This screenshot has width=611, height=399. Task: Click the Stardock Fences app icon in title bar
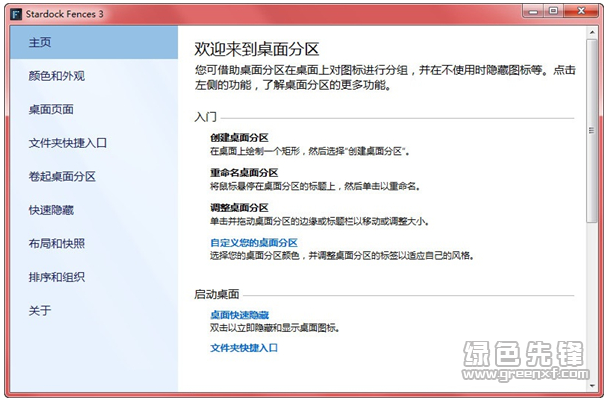pos(16,14)
